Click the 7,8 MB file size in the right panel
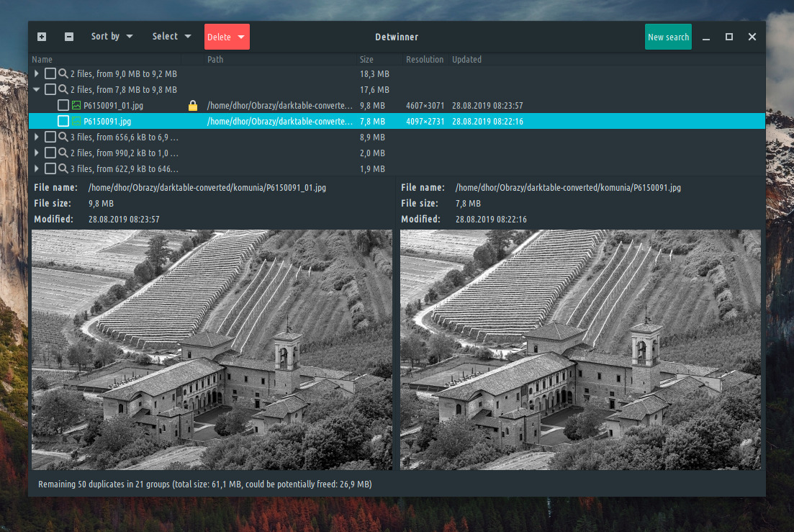This screenshot has width=794, height=532. [x=468, y=204]
